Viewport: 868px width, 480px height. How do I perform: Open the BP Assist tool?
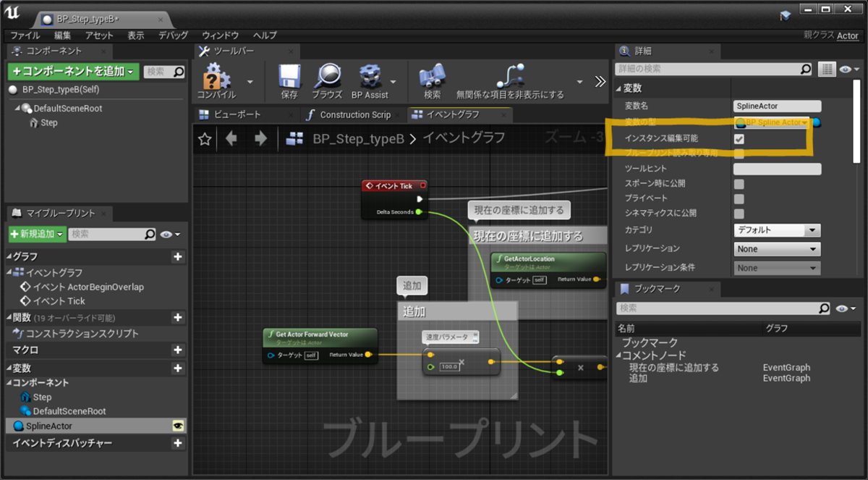[370, 81]
